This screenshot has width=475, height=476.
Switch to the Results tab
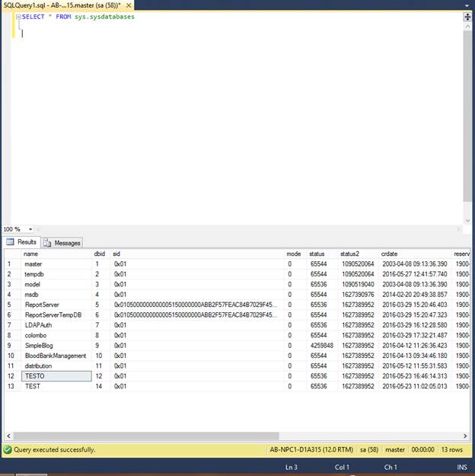click(x=22, y=242)
